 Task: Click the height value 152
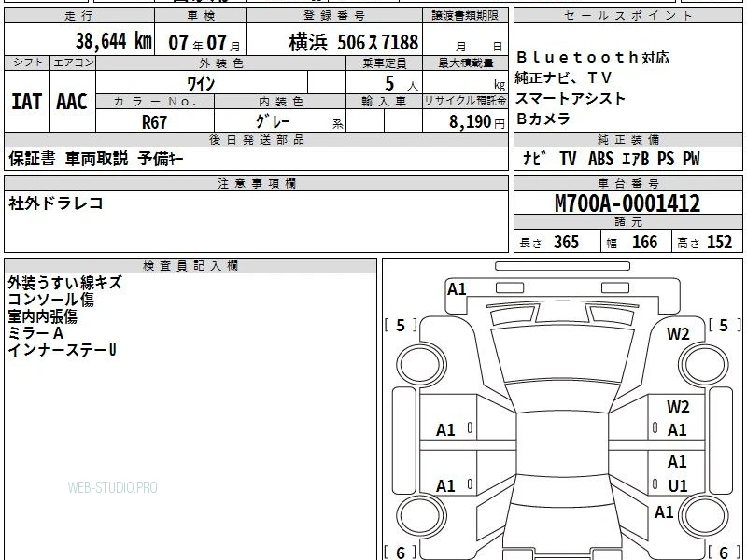coord(719,243)
